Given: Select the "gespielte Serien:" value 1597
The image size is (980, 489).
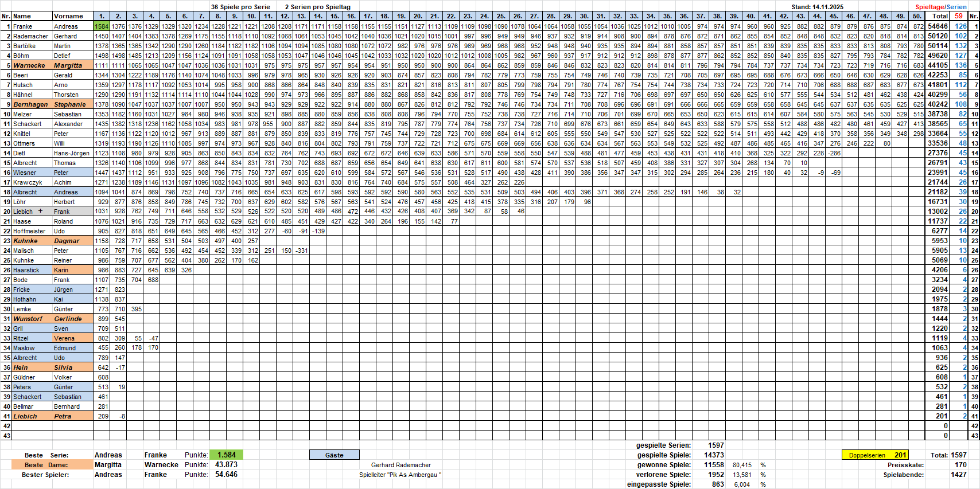Looking at the screenshot, I should coord(715,445).
